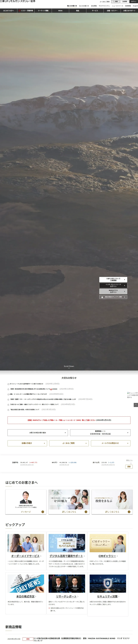Open 店舗、コールセンターへのお電話 notice
138x644 pixels.
point(28,394)
